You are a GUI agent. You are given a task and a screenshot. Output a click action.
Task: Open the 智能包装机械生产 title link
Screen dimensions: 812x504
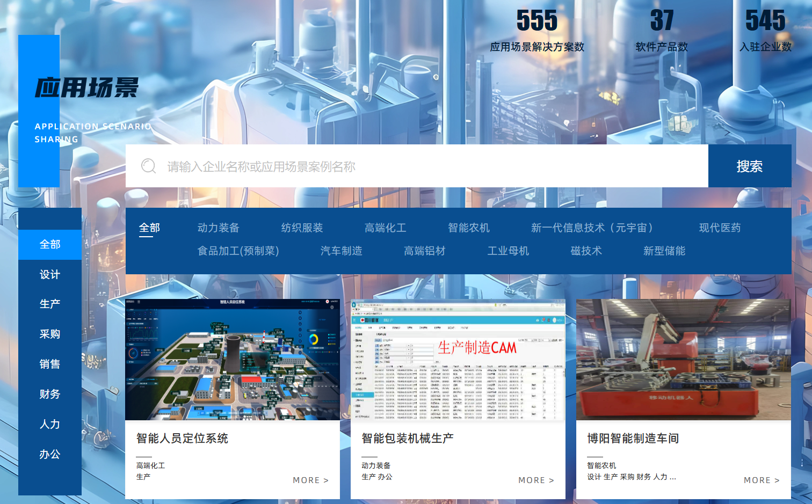[x=408, y=439]
